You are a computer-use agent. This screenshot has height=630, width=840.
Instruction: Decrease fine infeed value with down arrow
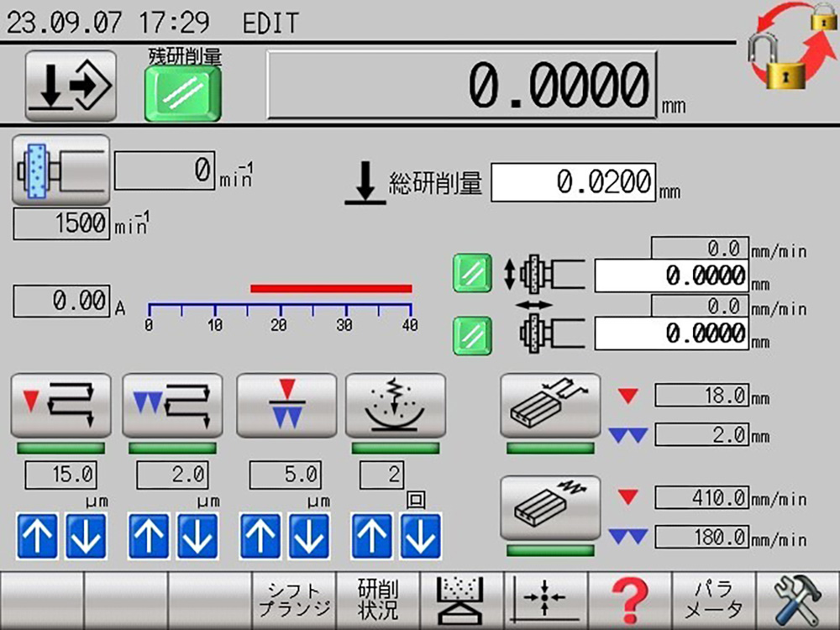click(x=197, y=538)
